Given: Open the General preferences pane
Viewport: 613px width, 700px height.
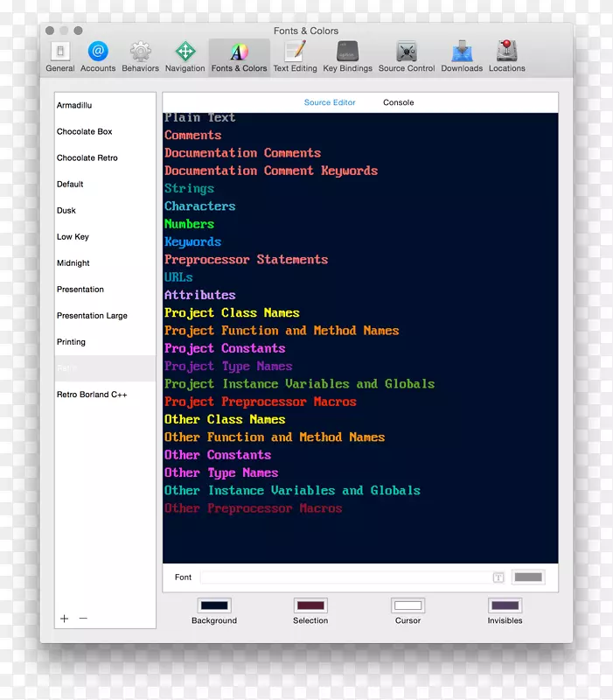Looking at the screenshot, I should pyautogui.click(x=59, y=56).
